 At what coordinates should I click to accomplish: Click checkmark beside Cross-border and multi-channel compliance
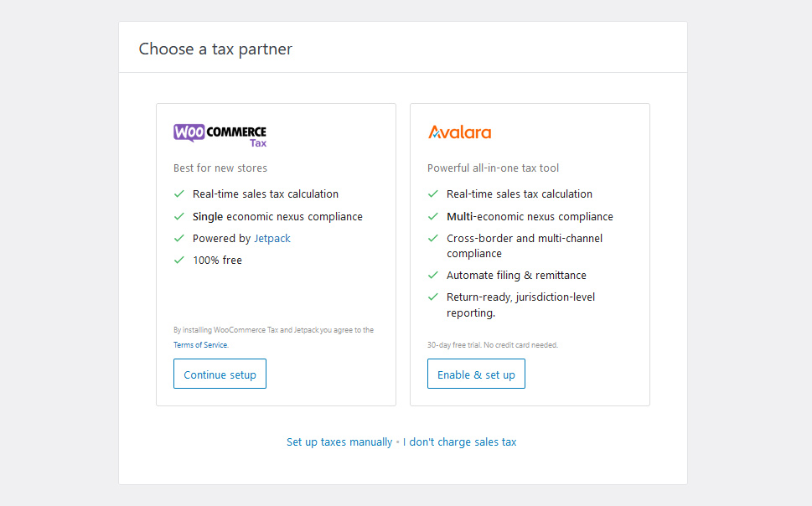click(432, 238)
